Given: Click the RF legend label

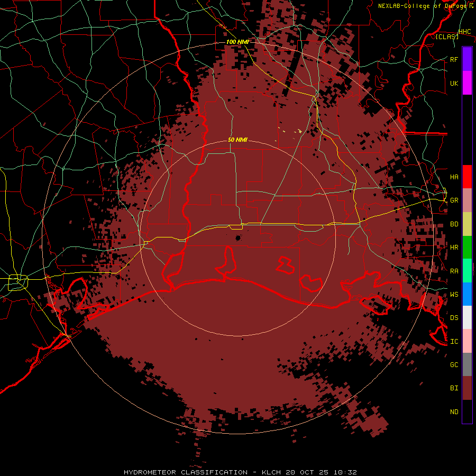Looking at the screenshot, I should (454, 59).
